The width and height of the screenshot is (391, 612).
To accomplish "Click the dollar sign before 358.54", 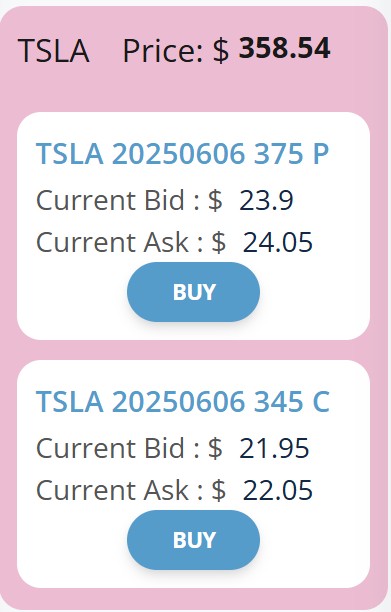I will (221, 51).
